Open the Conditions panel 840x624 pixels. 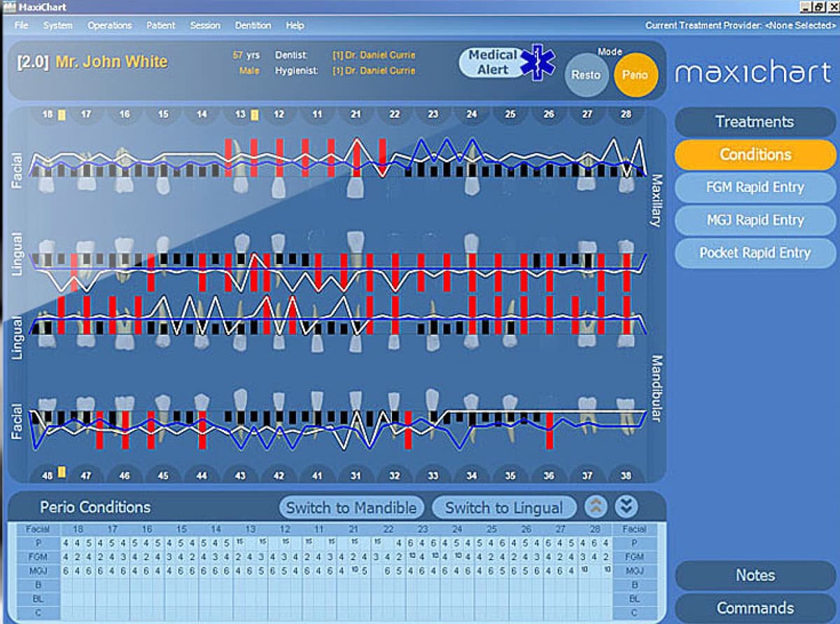pyautogui.click(x=755, y=155)
